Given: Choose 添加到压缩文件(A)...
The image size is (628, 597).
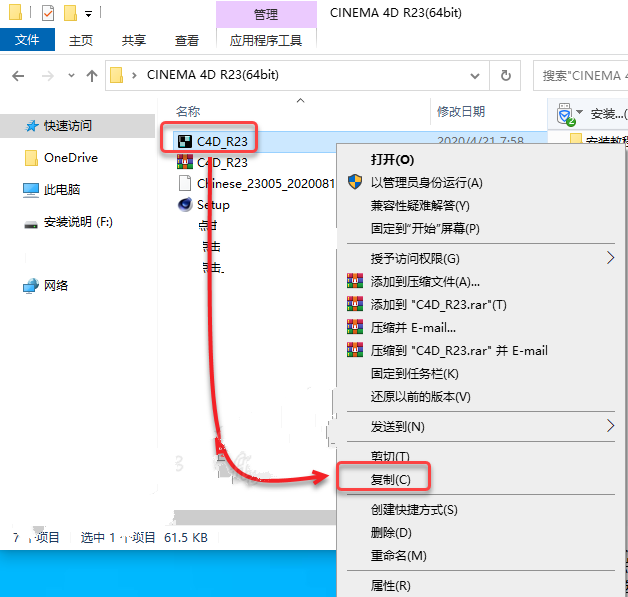Looking at the screenshot, I should (425, 282).
